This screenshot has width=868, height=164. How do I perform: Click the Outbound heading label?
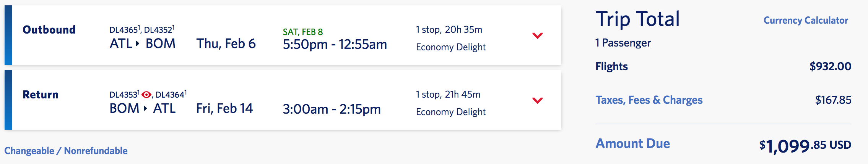pos(49,30)
